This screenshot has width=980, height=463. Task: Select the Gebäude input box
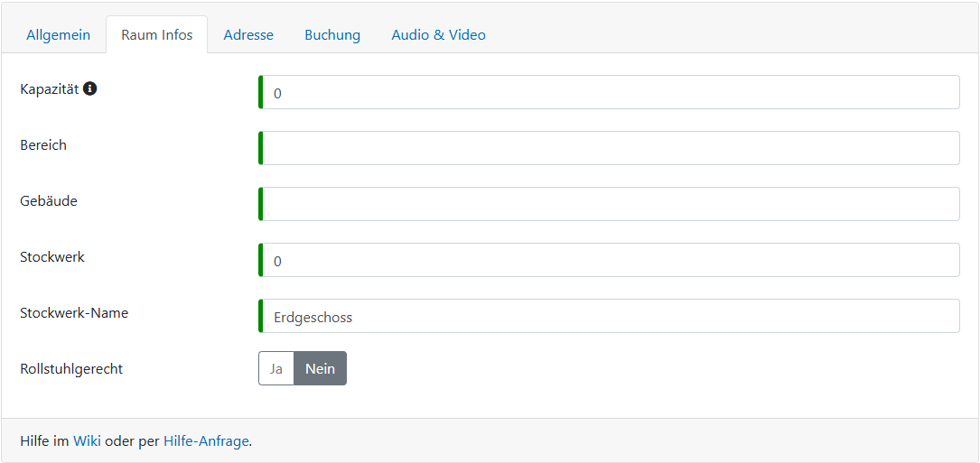609,204
